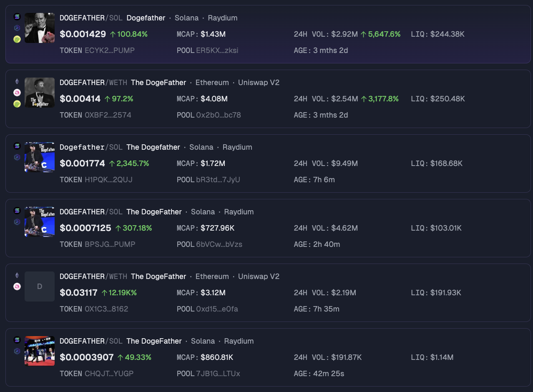
Task: Click the 307.18% price change
Action: click(134, 228)
